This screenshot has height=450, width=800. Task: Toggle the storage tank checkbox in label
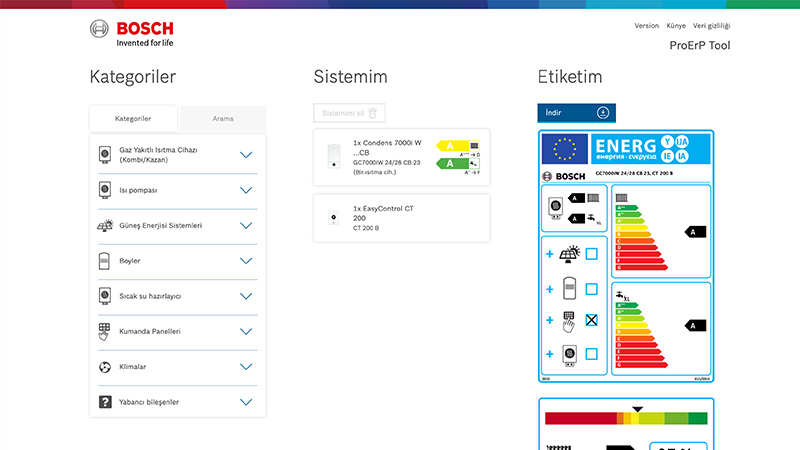coord(591,289)
